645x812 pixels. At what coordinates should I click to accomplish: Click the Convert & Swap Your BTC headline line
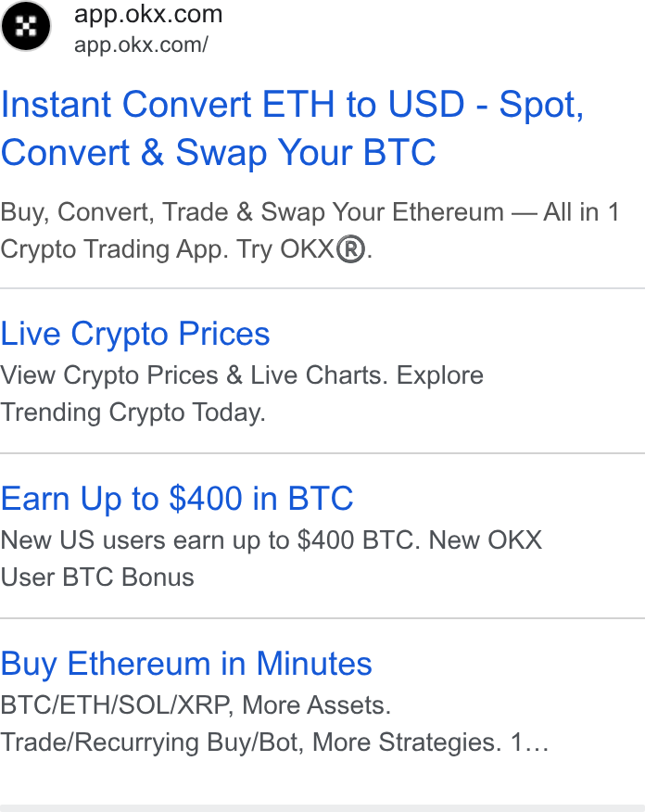[218, 153]
